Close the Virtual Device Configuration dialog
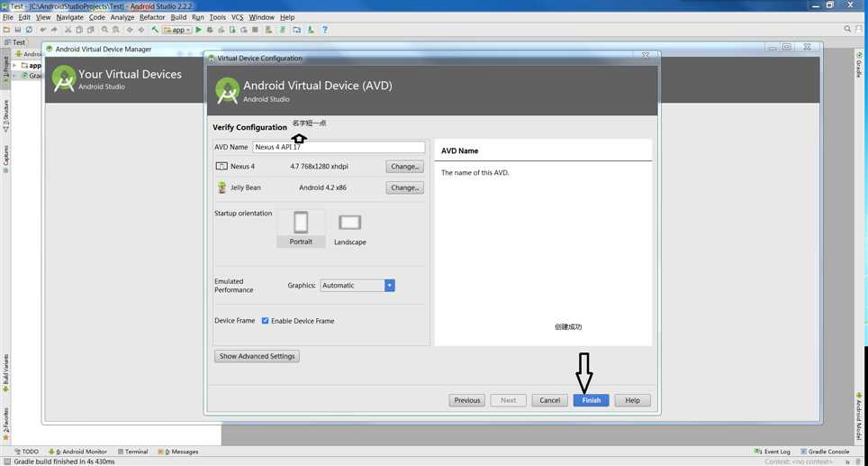The width and height of the screenshot is (868, 466). pos(645,56)
